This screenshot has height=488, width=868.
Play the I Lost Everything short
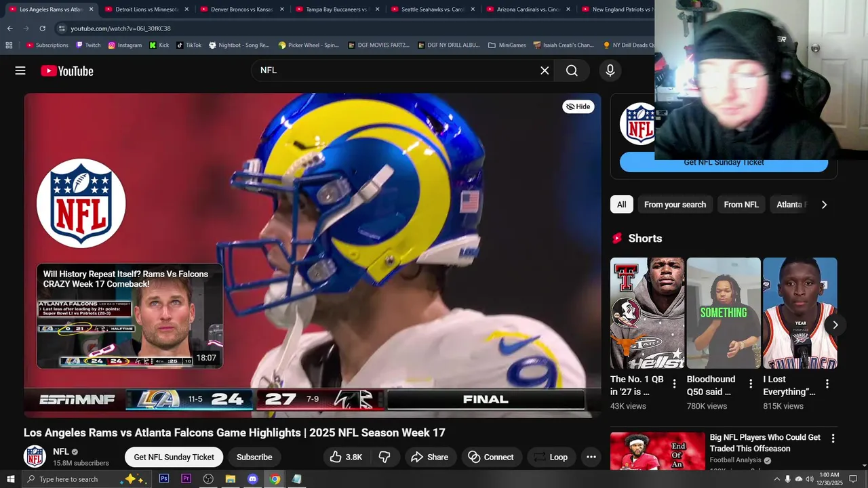(800, 313)
